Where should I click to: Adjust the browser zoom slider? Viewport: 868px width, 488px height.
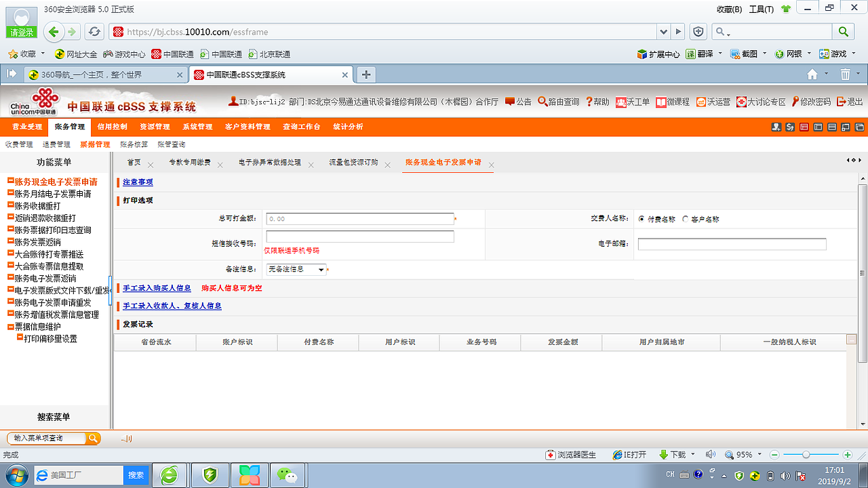tap(806, 455)
